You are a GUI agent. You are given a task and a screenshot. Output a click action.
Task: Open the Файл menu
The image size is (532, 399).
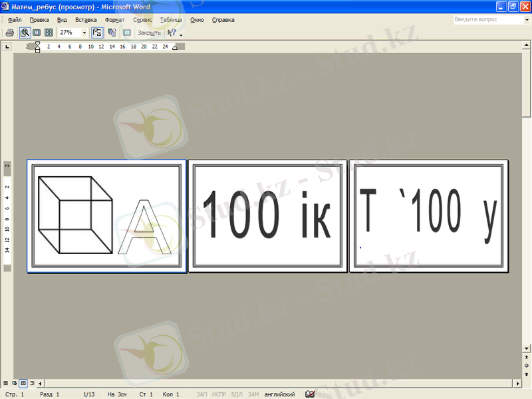[14, 20]
